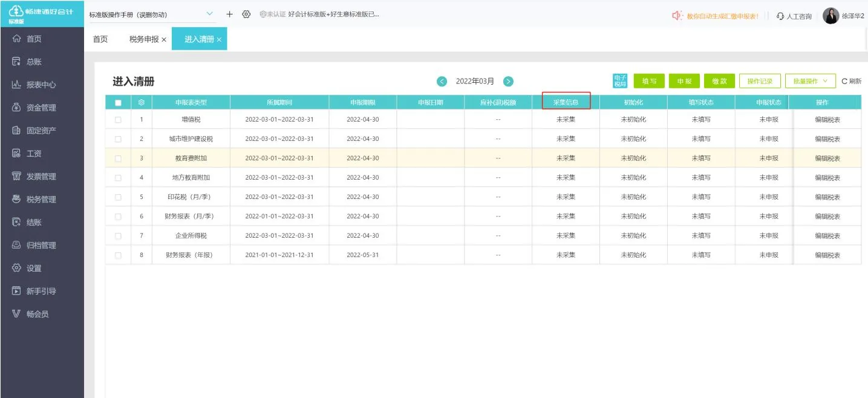Click 编辑税表 for 财务报表（年报） row
Viewport: 868px width, 398px height.
click(x=827, y=255)
